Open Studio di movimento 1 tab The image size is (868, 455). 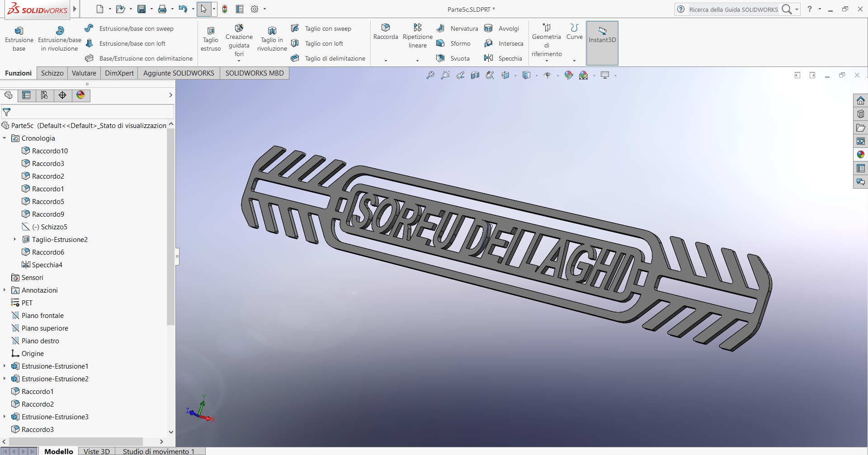click(x=159, y=451)
